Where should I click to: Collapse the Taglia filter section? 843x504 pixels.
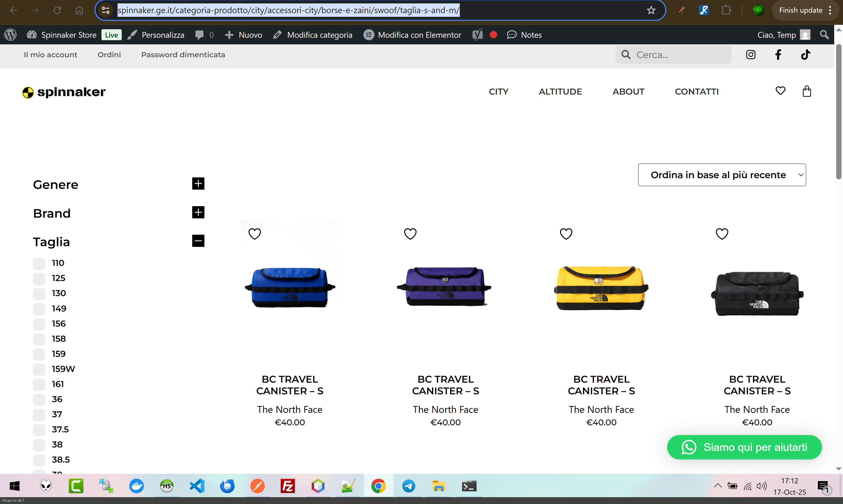coord(198,241)
